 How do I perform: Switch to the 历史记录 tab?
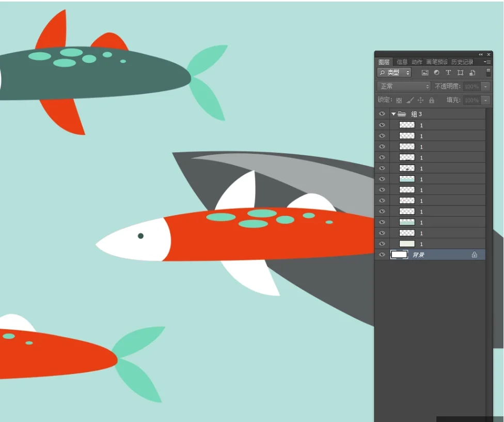tap(462, 62)
